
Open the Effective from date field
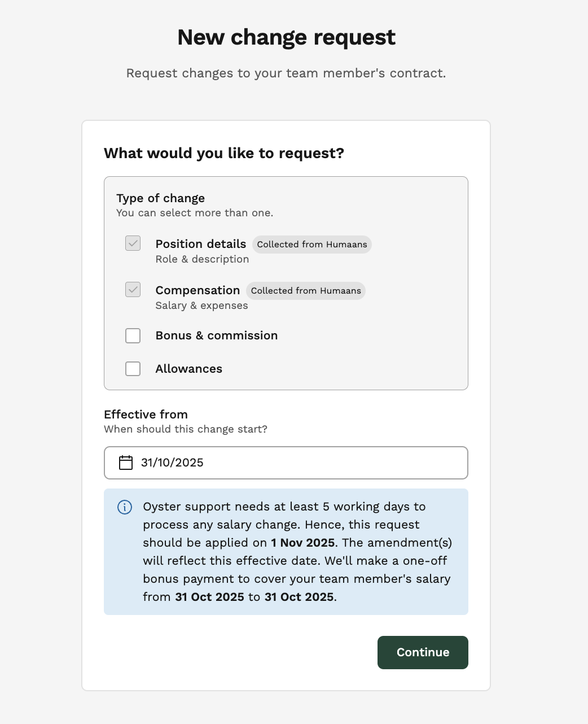click(x=286, y=463)
